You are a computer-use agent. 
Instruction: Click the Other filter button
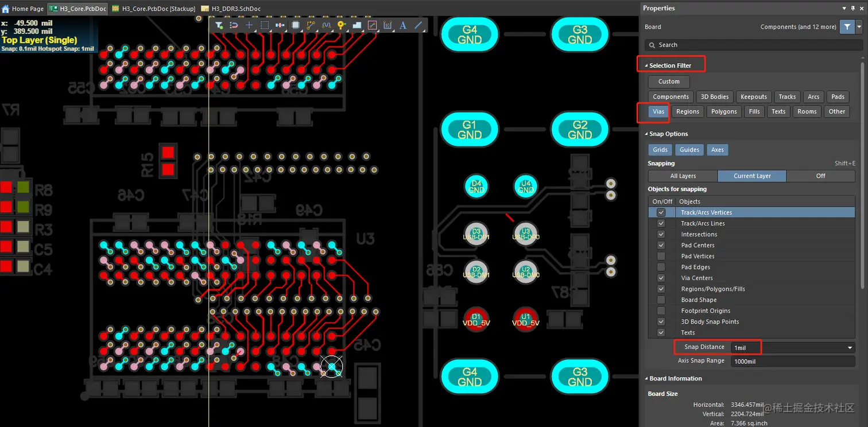click(x=836, y=111)
